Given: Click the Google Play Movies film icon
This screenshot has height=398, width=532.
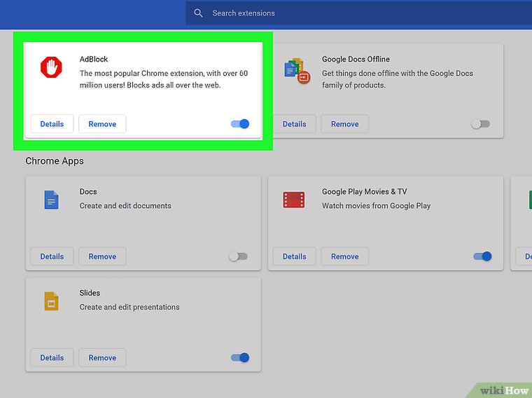Looking at the screenshot, I should tap(294, 200).
